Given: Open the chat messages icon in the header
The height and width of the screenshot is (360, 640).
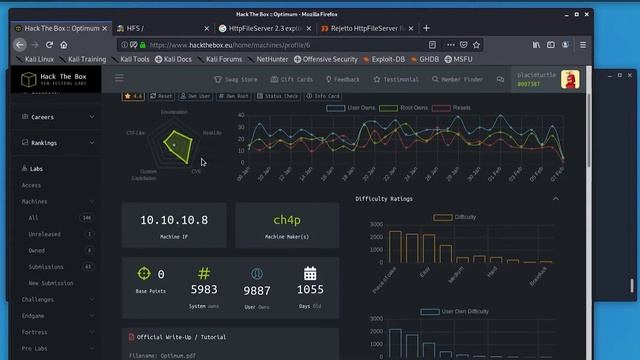Looking at the screenshot, I should click(x=500, y=79).
